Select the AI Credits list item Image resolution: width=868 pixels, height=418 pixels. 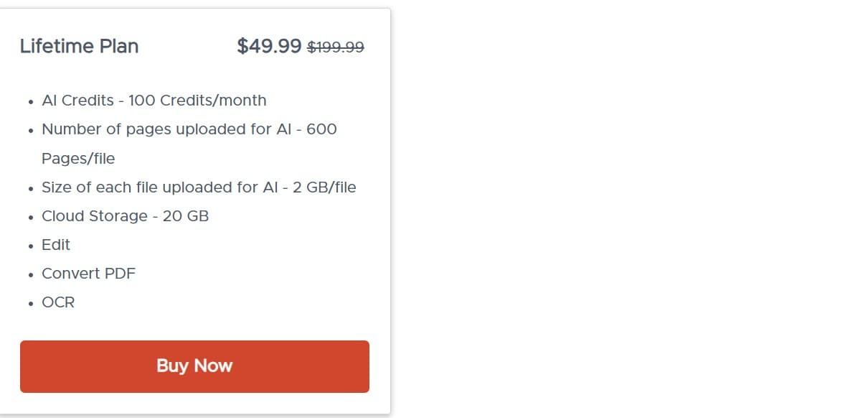154,101
